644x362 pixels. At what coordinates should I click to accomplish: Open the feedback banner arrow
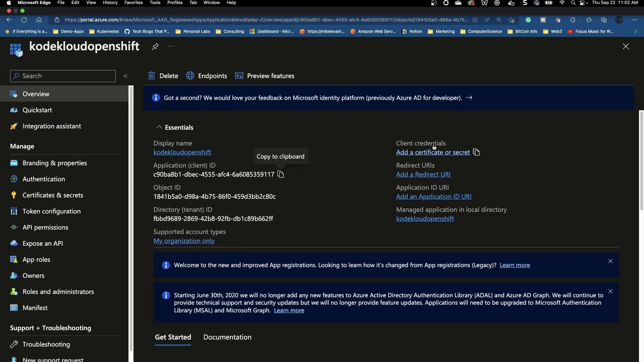(x=469, y=98)
